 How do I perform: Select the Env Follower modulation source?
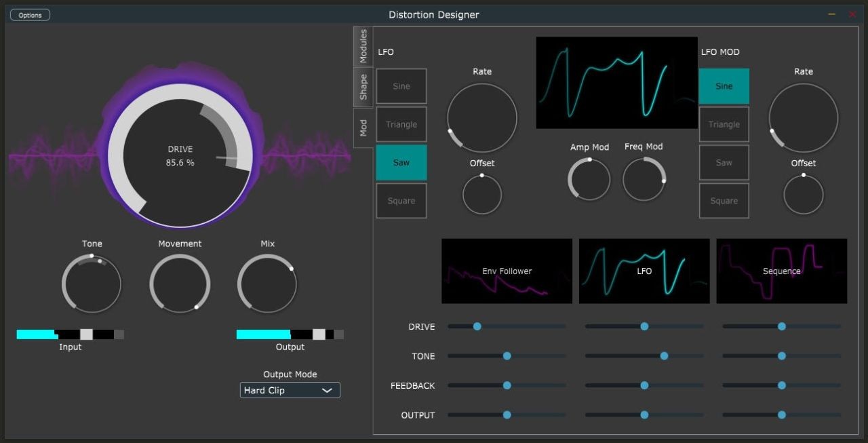pos(507,271)
